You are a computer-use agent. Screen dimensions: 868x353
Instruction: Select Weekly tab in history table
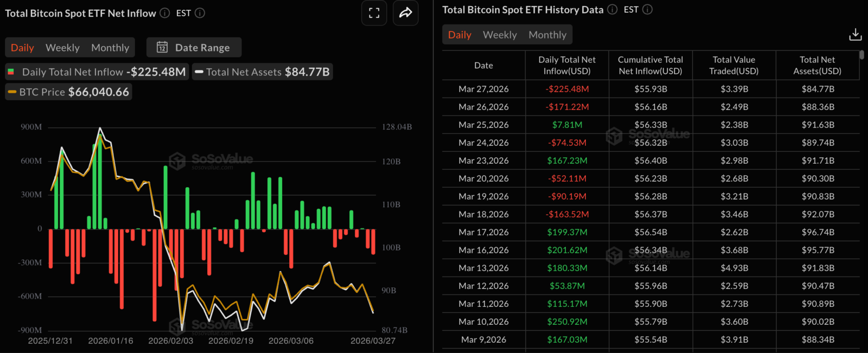click(500, 35)
